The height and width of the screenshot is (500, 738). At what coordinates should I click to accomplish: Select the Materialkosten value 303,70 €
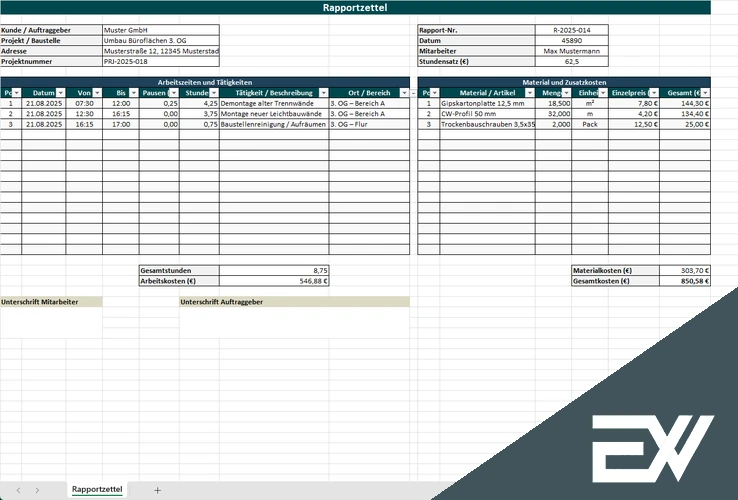click(x=685, y=270)
